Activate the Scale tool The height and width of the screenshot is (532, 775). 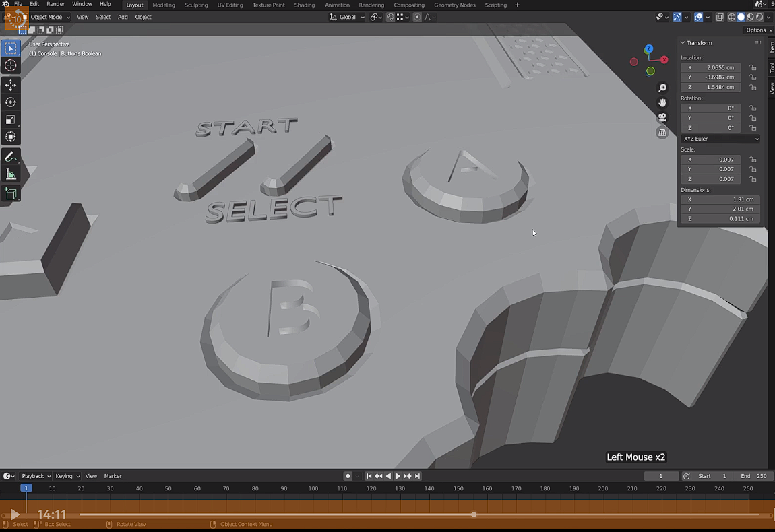tap(10, 120)
